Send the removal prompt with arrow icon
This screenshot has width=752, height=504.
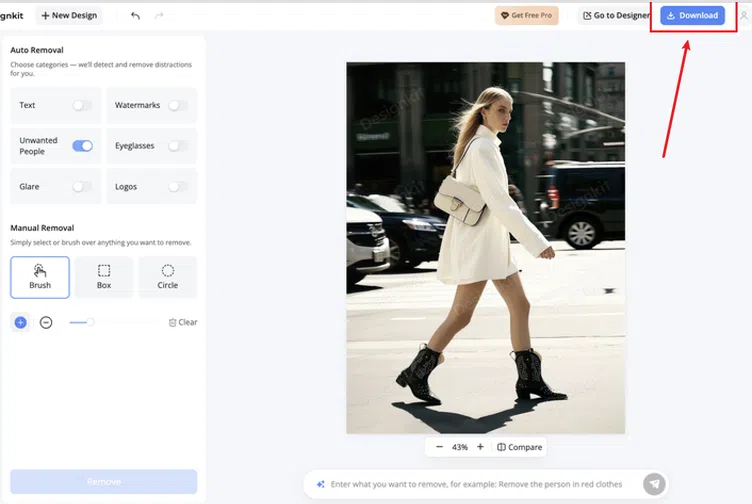tap(654, 484)
